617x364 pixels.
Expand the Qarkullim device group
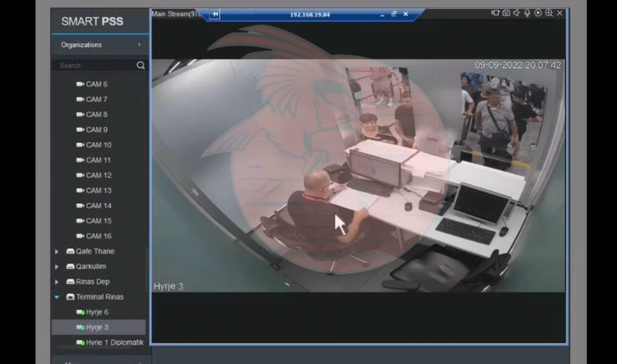click(x=57, y=267)
